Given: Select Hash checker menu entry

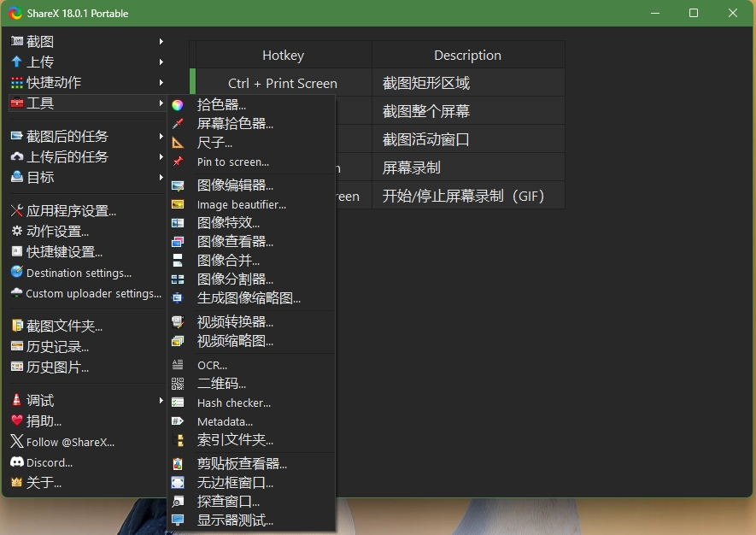Looking at the screenshot, I should 233,403.
